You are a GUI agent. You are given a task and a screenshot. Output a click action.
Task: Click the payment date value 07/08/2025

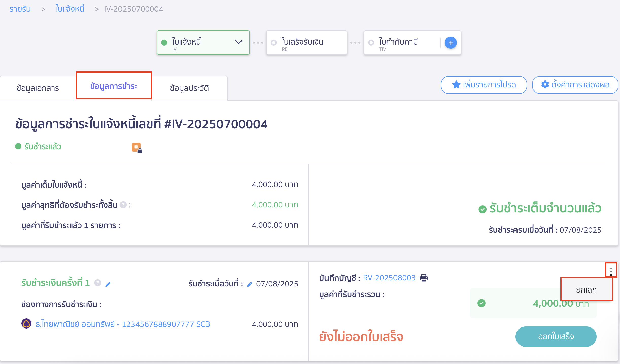tap(277, 284)
